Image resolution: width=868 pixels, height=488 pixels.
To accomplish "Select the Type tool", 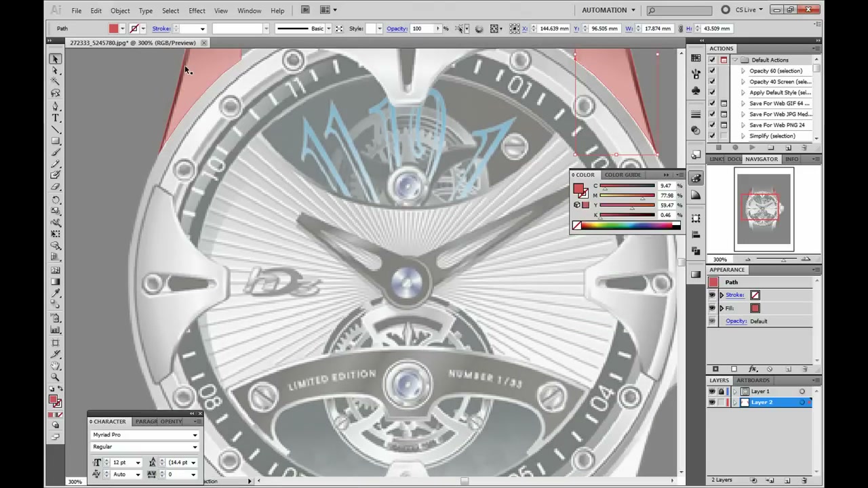I will click(56, 118).
